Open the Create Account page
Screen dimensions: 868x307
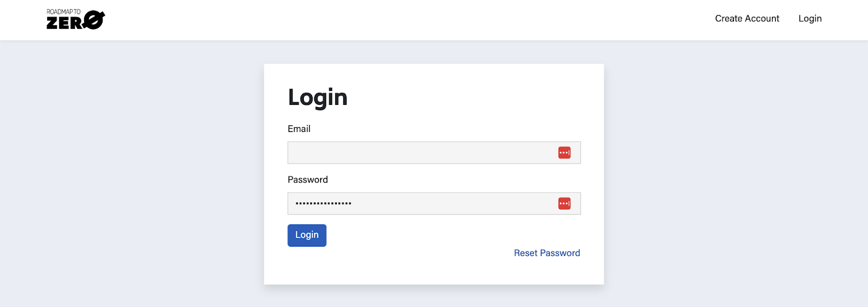747,18
